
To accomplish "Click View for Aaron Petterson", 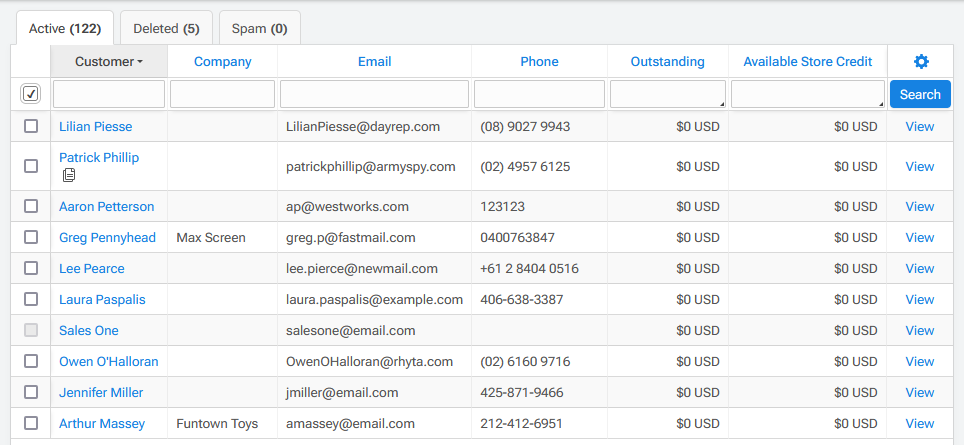I will [920, 207].
